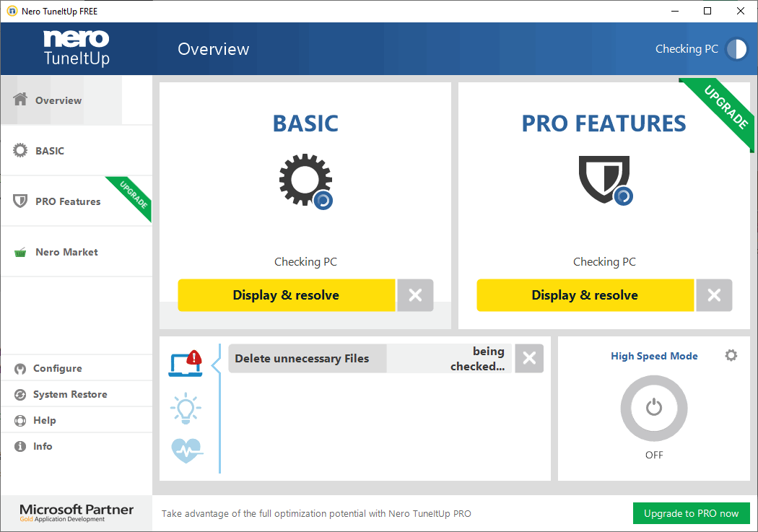Click the UPGRADE ribbon on PRO FEATURES card
Viewport: 758px width, 532px height.
click(725, 108)
